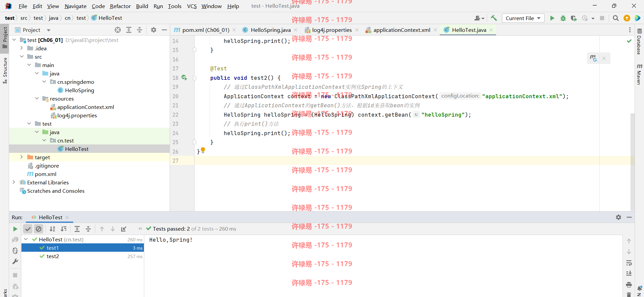
Task: Collapse HelloTest (cn.test) results node
Action: tap(26, 239)
